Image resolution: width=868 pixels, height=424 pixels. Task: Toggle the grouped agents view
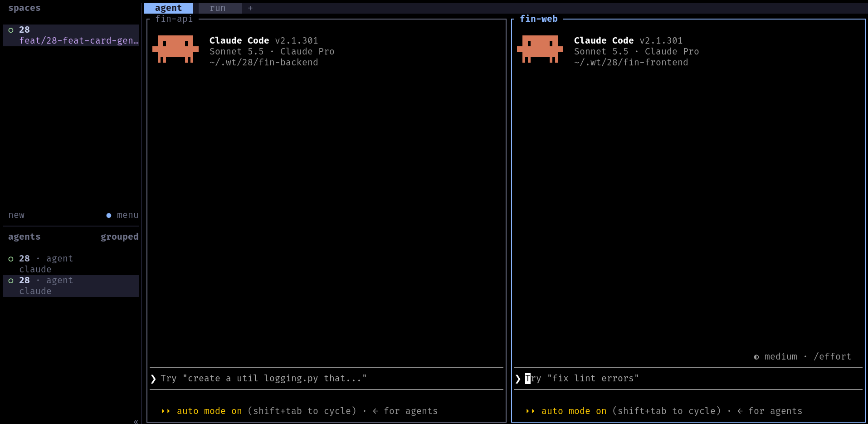119,237
